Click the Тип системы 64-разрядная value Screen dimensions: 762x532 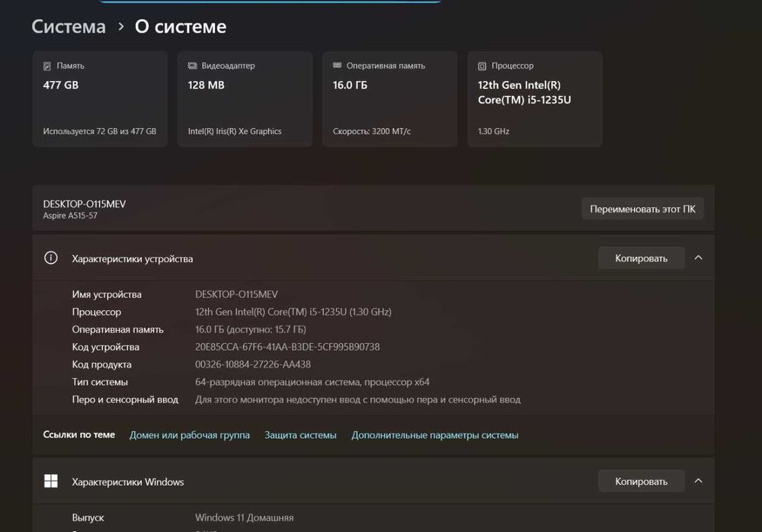pos(312,382)
